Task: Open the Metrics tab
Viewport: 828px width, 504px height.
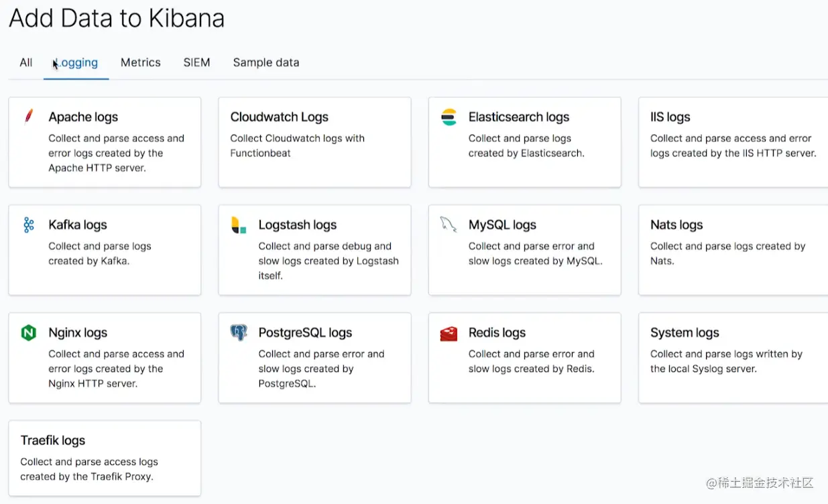Action: click(x=141, y=62)
